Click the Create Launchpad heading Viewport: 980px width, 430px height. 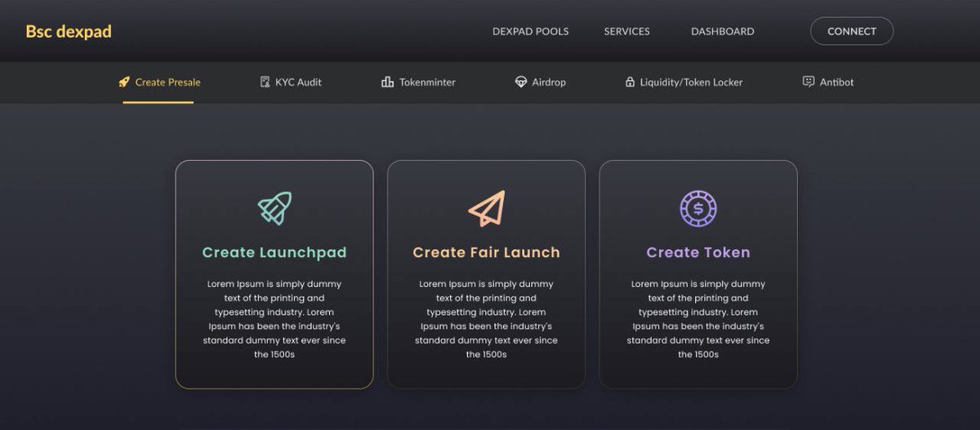(x=274, y=253)
